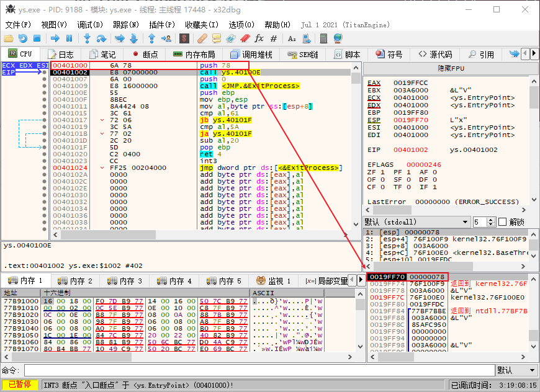
Task: Click the EAX register value 0019FFCC
Action: point(410,83)
